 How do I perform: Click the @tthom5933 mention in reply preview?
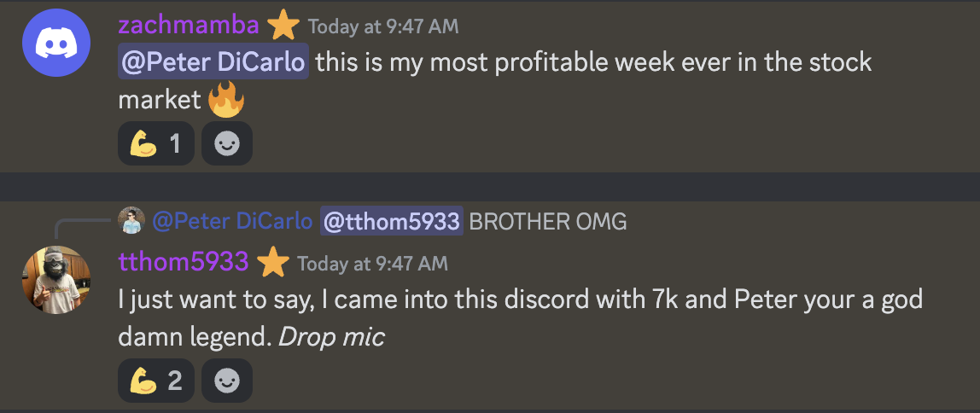click(392, 220)
